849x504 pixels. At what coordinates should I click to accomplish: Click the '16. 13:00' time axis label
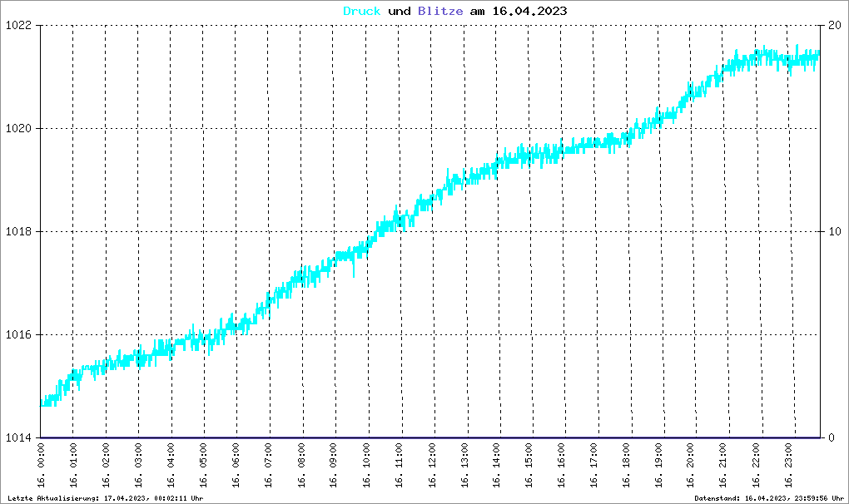(464, 465)
